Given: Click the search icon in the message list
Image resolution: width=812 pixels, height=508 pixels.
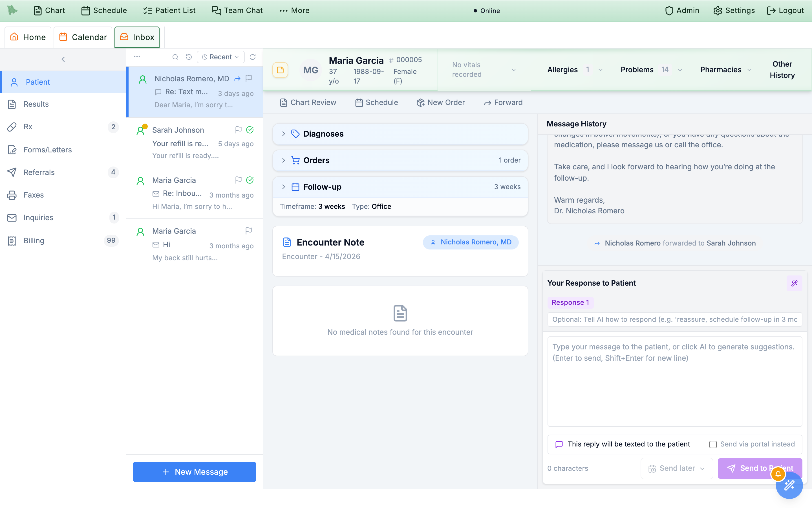Looking at the screenshot, I should click(x=175, y=57).
